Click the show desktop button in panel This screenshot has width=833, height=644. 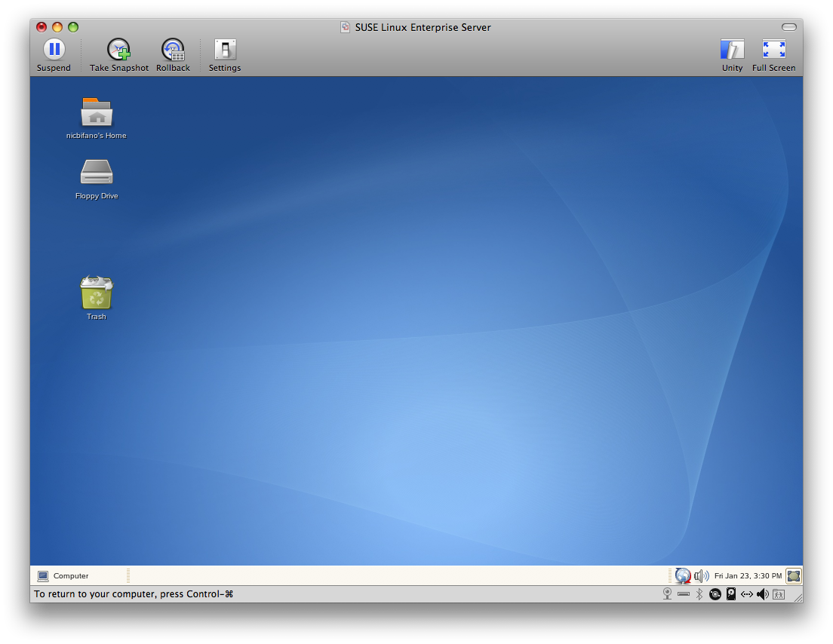click(794, 575)
